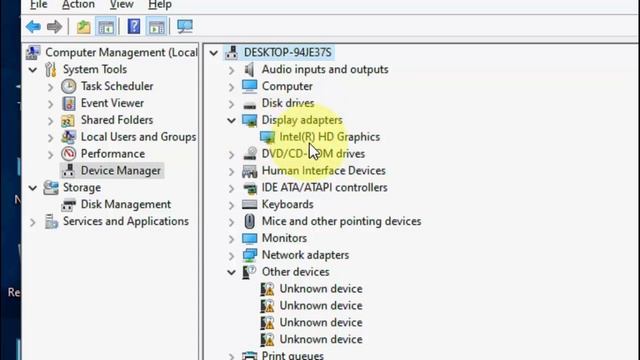Click the Back arrow toolbar icon
The height and width of the screenshot is (360, 640).
(x=33, y=27)
